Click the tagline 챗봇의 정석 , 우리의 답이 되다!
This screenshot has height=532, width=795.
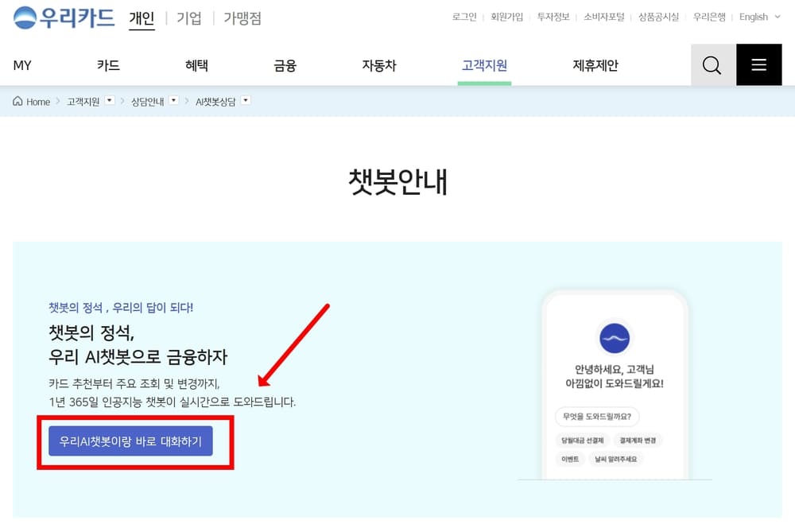[121, 307]
